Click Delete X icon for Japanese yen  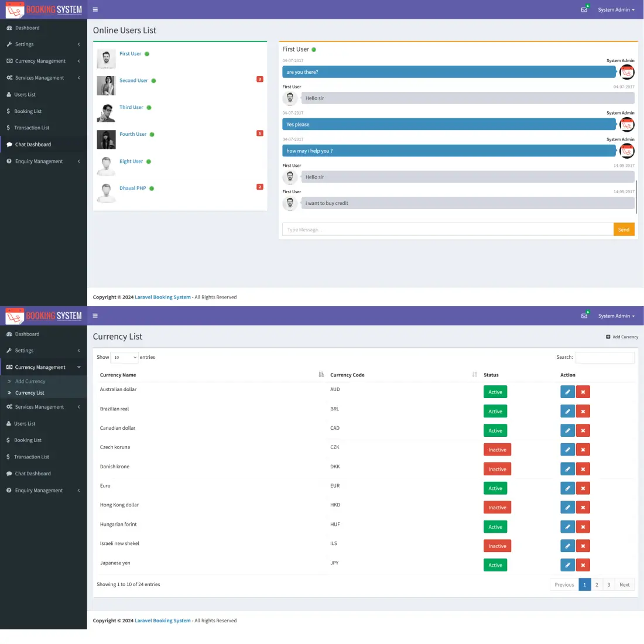coord(583,565)
